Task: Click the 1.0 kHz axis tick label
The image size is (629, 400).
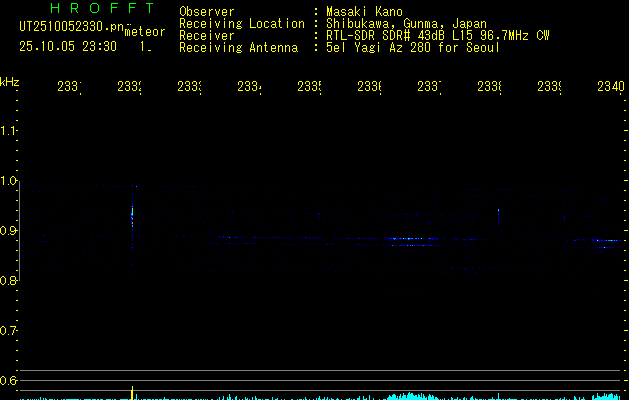Action: tap(8, 181)
